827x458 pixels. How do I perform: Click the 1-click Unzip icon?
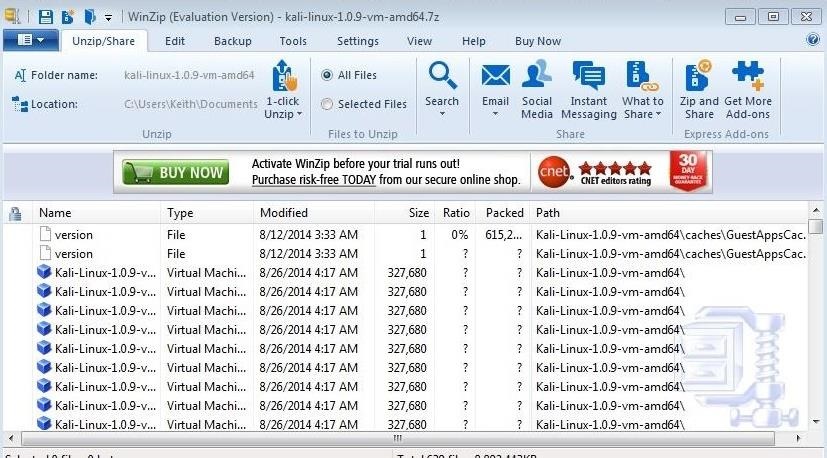pyautogui.click(x=285, y=77)
